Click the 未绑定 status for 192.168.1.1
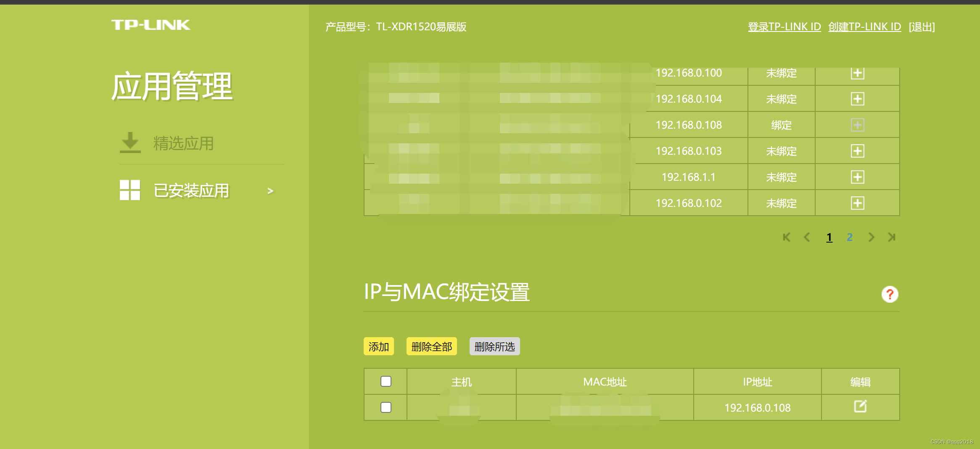980x449 pixels. click(782, 177)
